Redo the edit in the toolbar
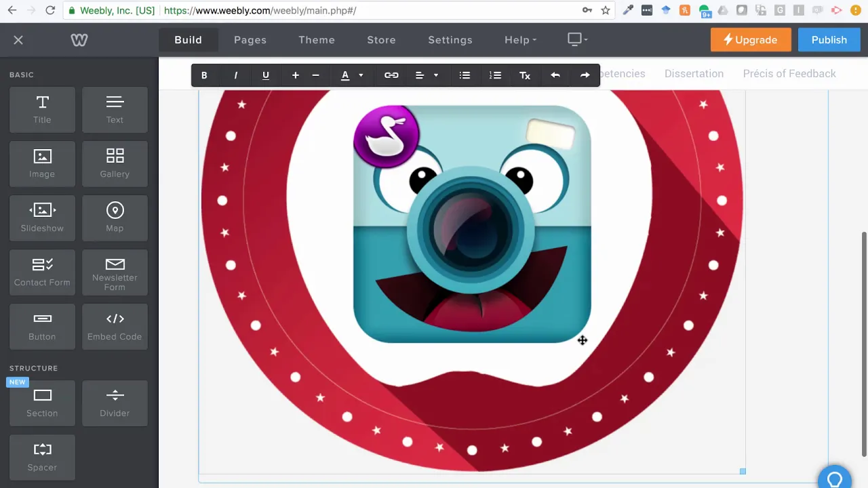Screen dimensions: 868x488 pos(585,75)
